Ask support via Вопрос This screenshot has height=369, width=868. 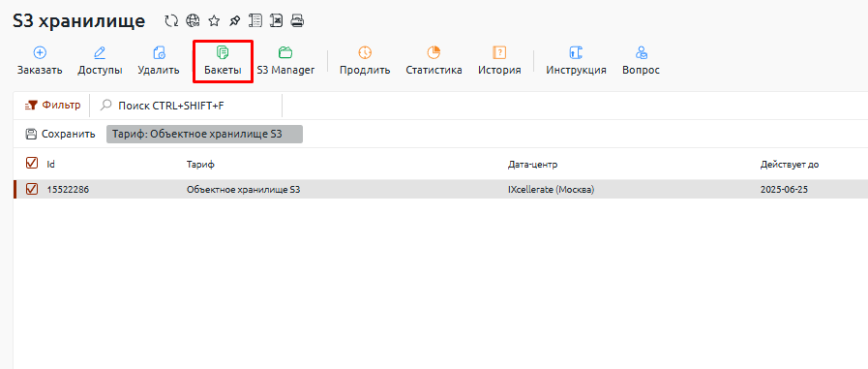coord(641,61)
